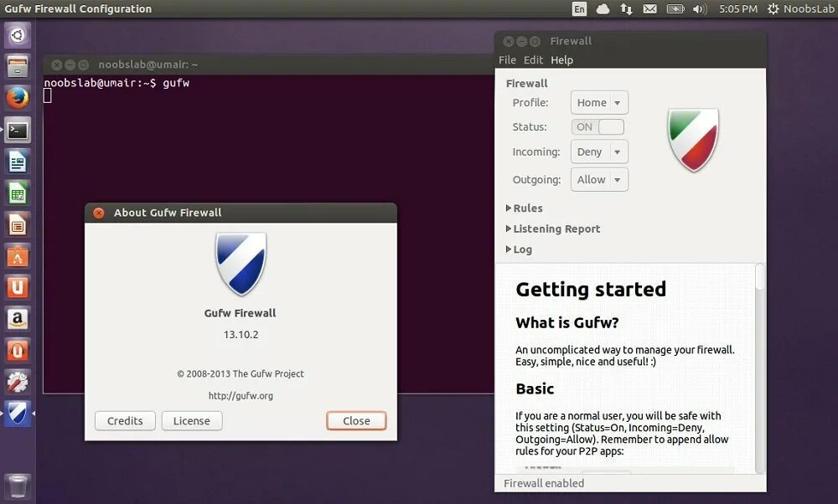Image resolution: width=838 pixels, height=504 pixels.
Task: Open the http://gufw.org link
Action: coord(241,396)
